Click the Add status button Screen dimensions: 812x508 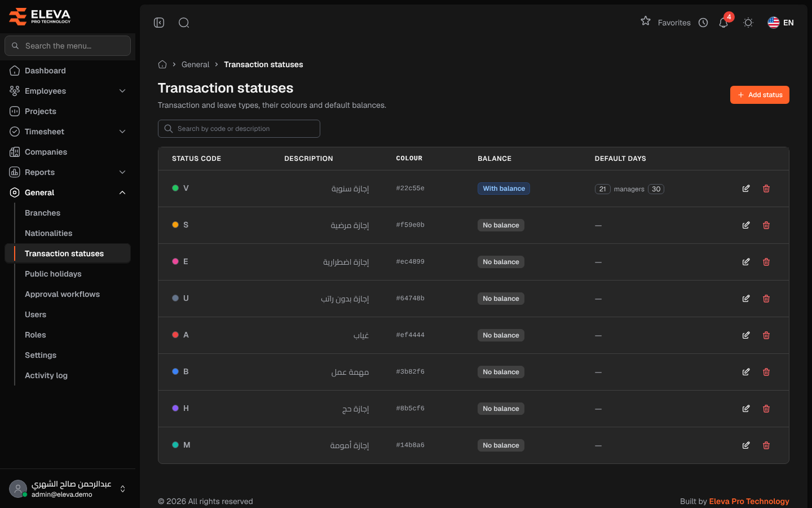pyautogui.click(x=760, y=95)
